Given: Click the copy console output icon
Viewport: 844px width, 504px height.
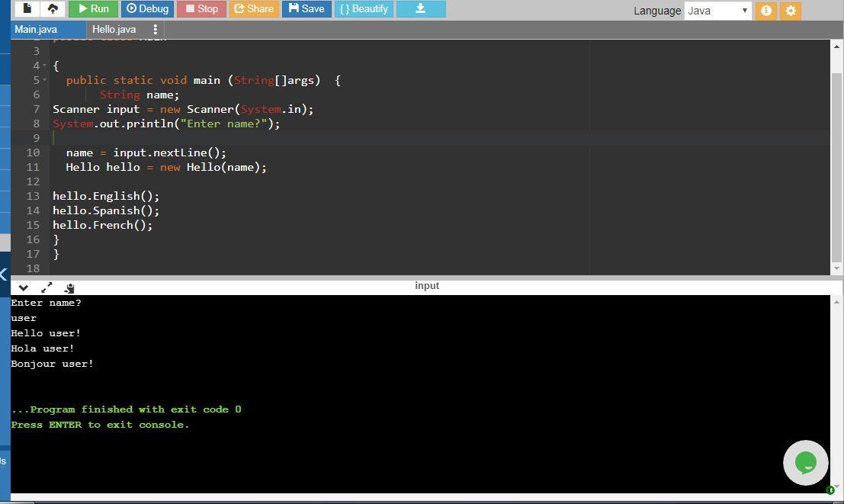Looking at the screenshot, I should [69, 287].
